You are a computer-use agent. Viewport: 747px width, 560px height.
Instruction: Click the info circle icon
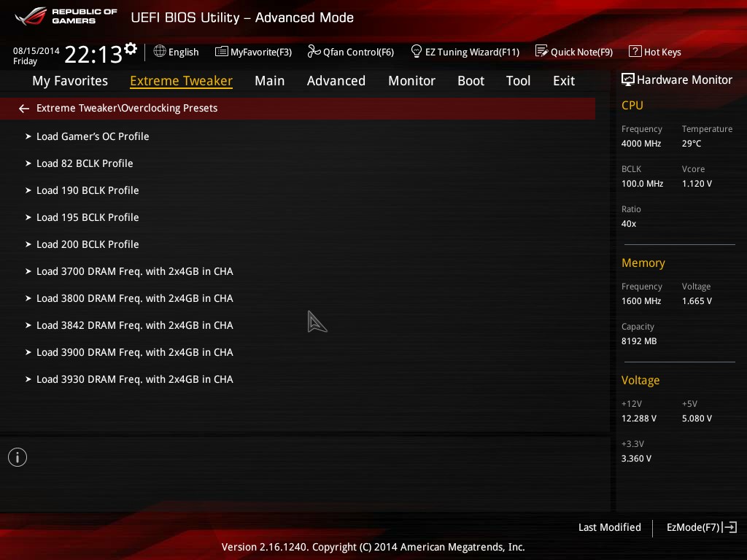(18, 457)
